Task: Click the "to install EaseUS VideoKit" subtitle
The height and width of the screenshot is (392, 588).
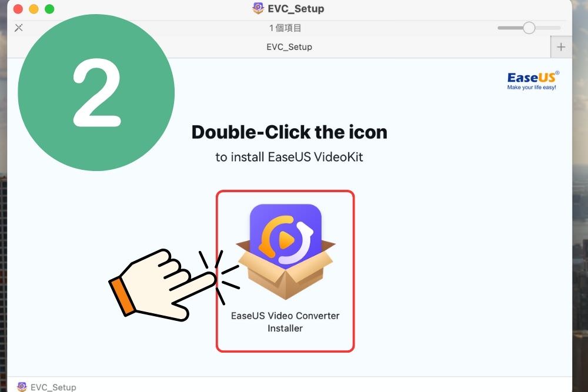Action: pos(289,157)
